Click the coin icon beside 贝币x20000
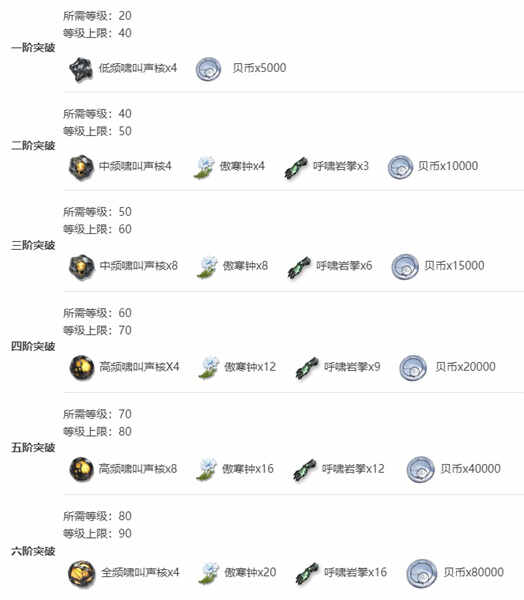The height and width of the screenshot is (600, 524). [413, 368]
